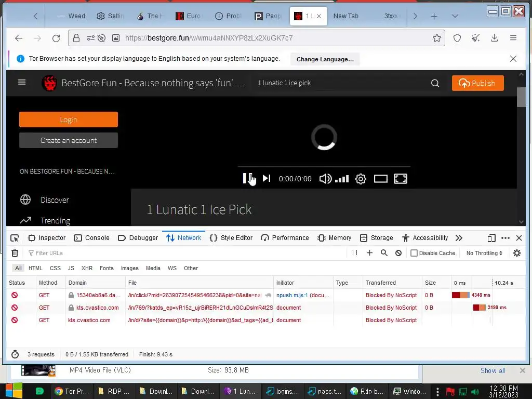Open the Windows Start button
Screen dimensions: 532x399
[x=14, y=391]
